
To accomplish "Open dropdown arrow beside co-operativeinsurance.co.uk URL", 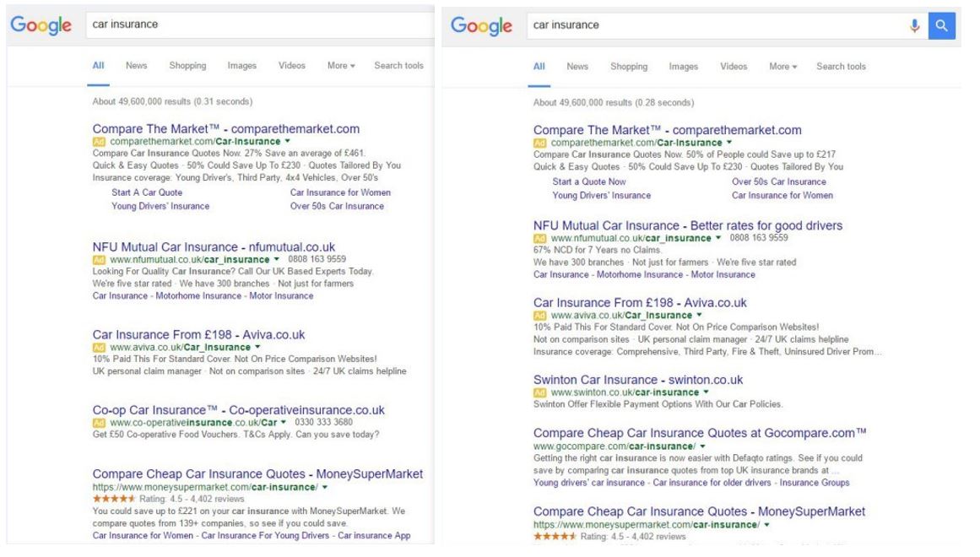I will pyautogui.click(x=284, y=422).
